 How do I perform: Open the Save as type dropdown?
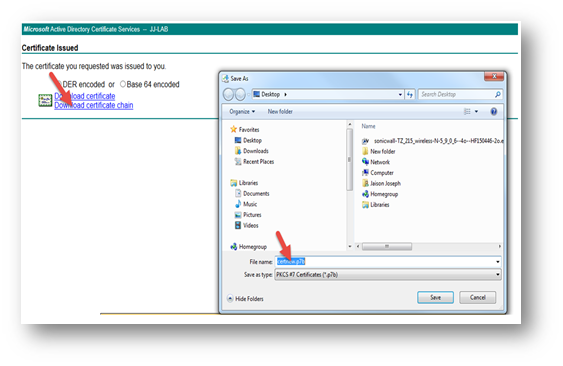coord(388,275)
